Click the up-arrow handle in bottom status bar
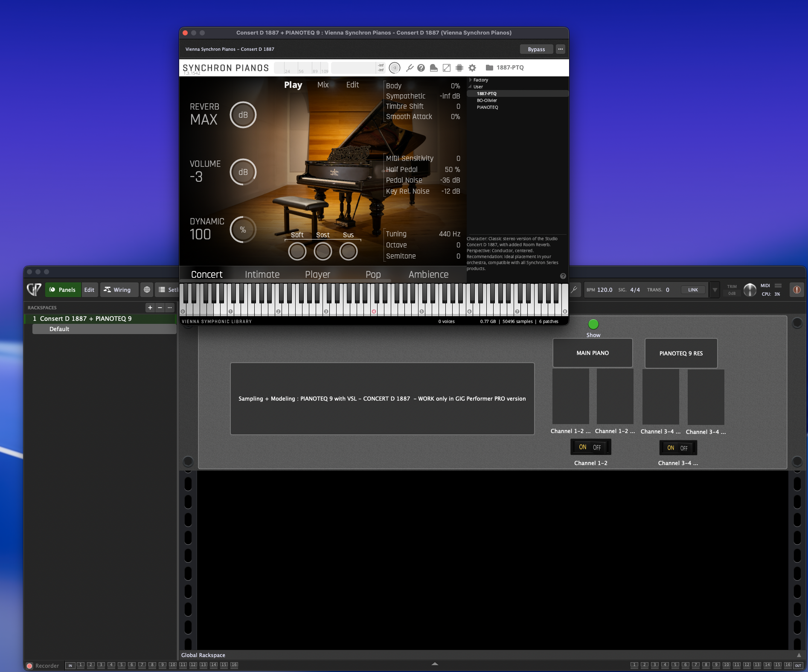 (x=435, y=664)
